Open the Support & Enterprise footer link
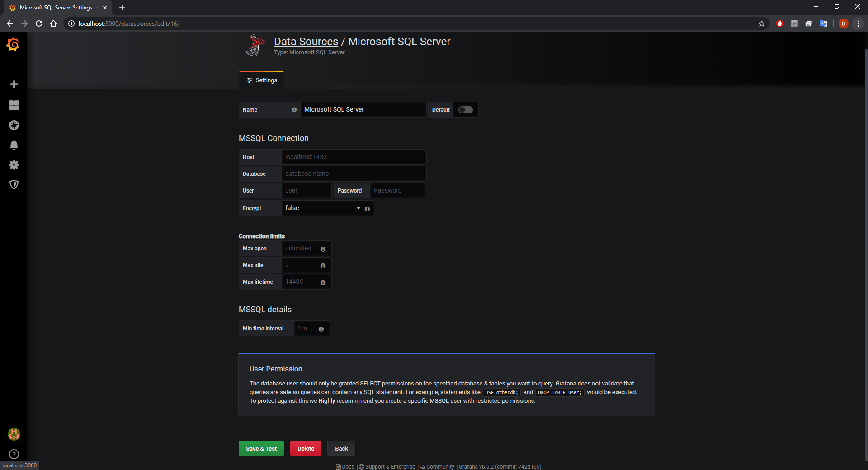The height and width of the screenshot is (470, 868). 387,467
